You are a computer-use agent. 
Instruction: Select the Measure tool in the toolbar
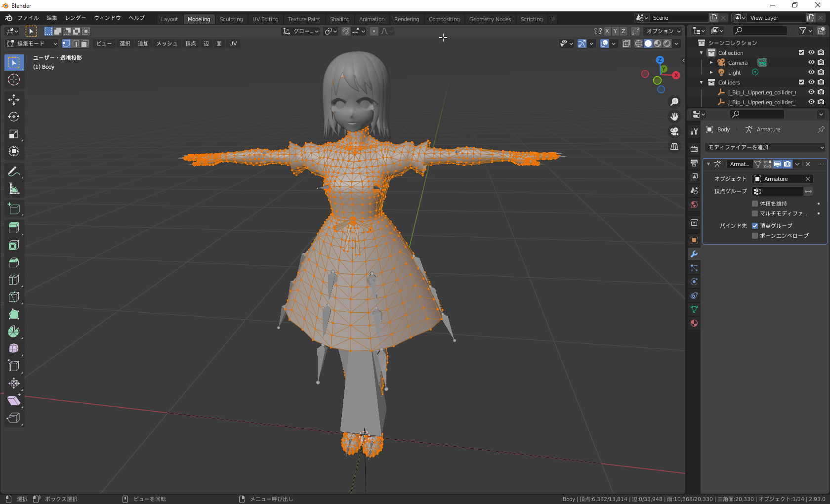tap(14, 189)
